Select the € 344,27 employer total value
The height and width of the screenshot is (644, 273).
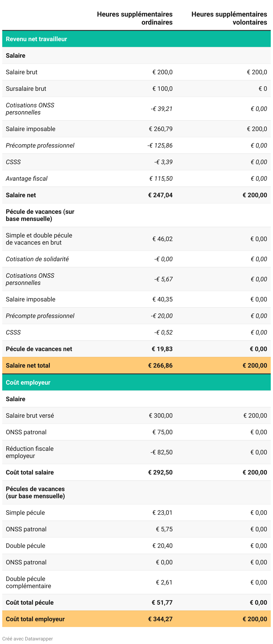coord(160,619)
